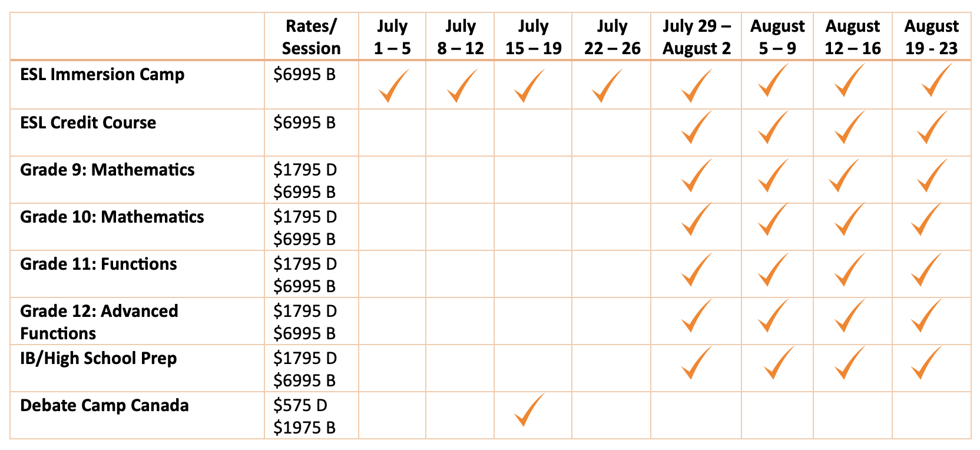The image size is (980, 450).
Task: Click the ESL Credit Course row label
Action: pyautogui.click(x=88, y=123)
